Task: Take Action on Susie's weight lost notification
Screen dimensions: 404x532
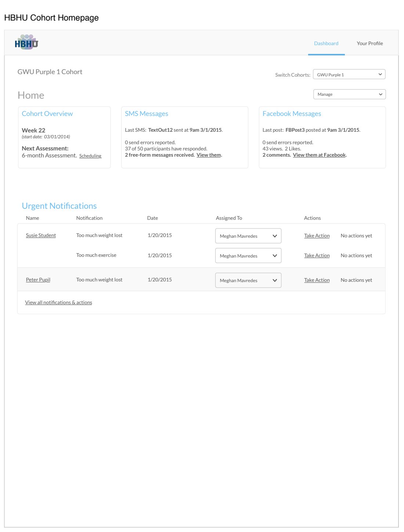Action: 317,236
